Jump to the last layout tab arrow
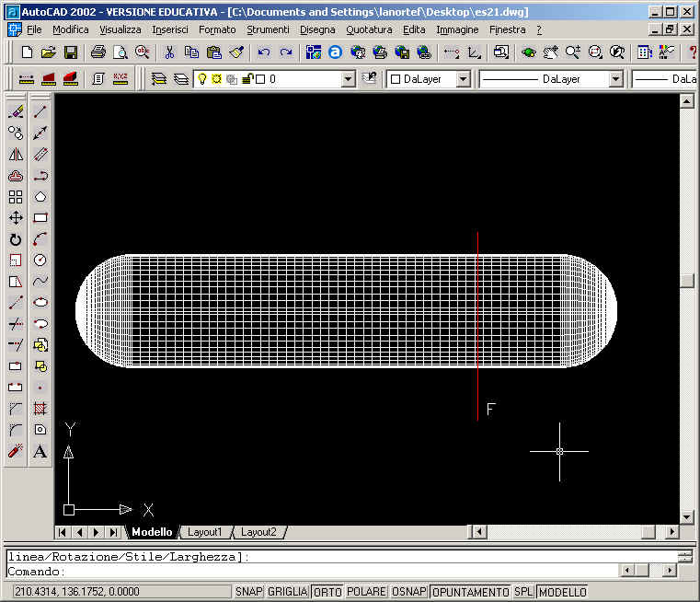The width and height of the screenshot is (700, 602). point(113,532)
